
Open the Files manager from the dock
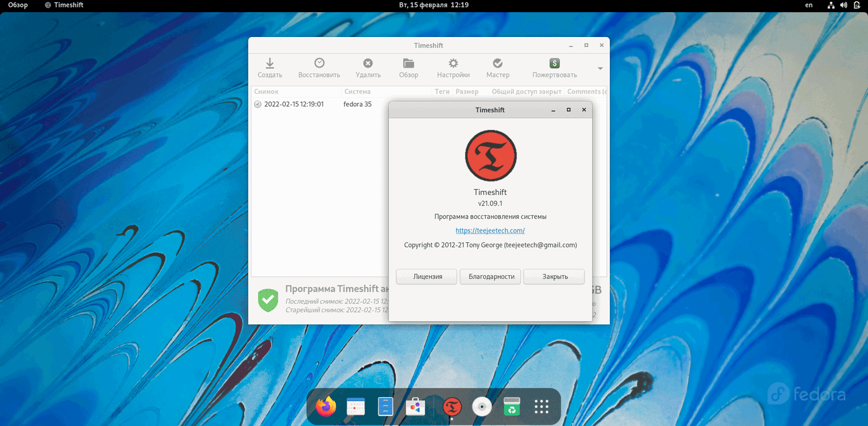(385, 407)
